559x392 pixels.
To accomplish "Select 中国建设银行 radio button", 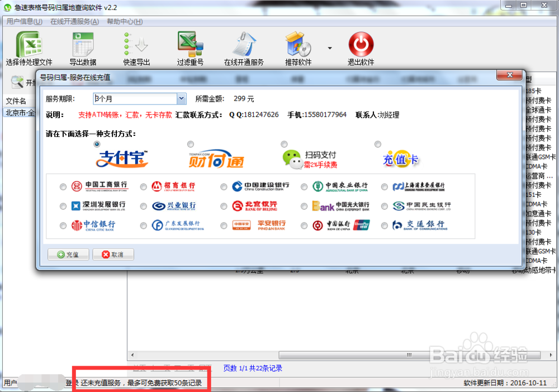I will click(224, 187).
